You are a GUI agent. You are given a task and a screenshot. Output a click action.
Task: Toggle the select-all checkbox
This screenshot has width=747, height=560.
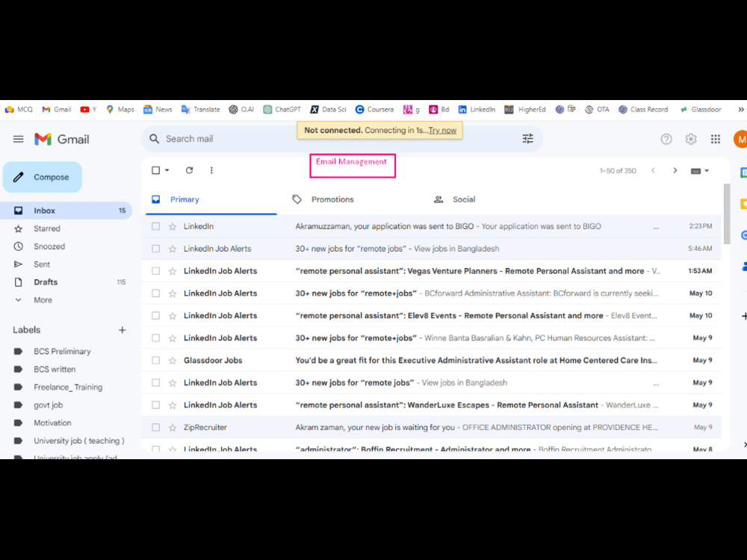pos(156,170)
